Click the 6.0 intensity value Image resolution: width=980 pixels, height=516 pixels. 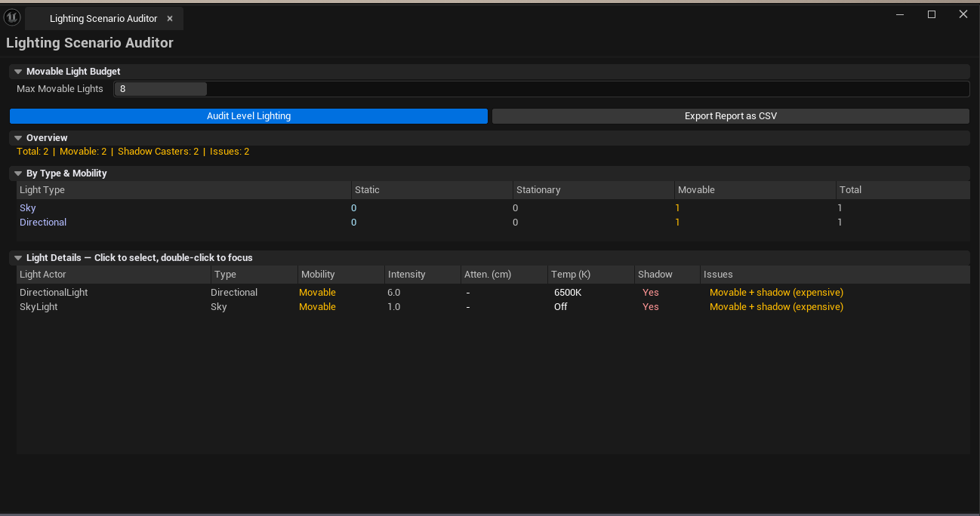(393, 293)
